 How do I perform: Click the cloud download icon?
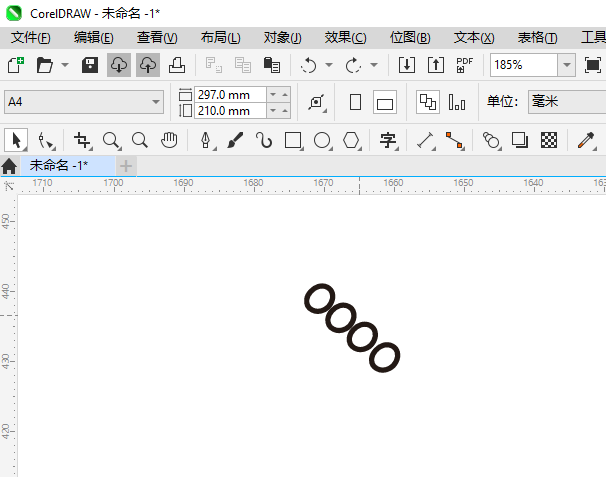click(119, 65)
